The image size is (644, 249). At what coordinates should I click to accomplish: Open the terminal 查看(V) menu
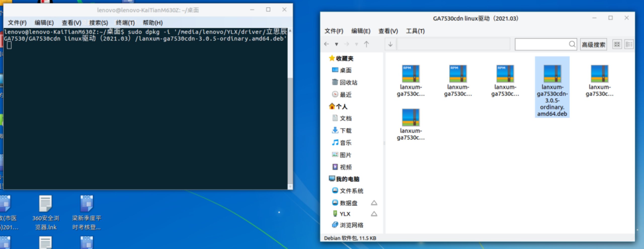pyautogui.click(x=71, y=23)
